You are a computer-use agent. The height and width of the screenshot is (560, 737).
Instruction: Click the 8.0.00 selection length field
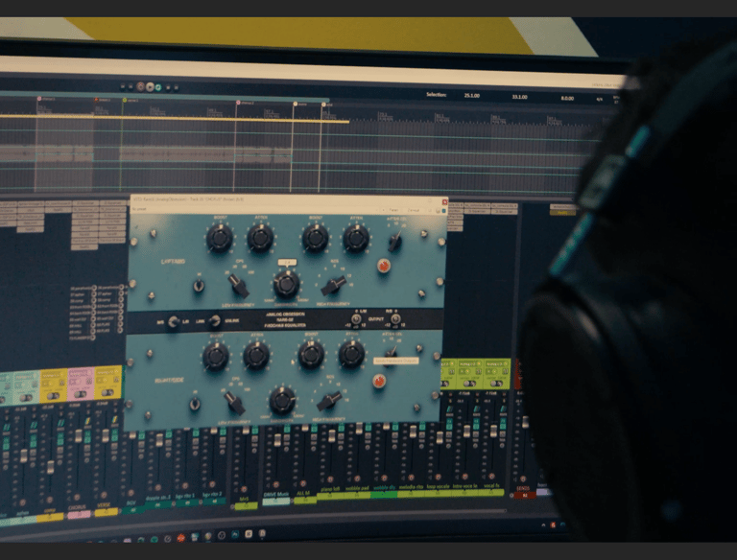[x=567, y=98]
